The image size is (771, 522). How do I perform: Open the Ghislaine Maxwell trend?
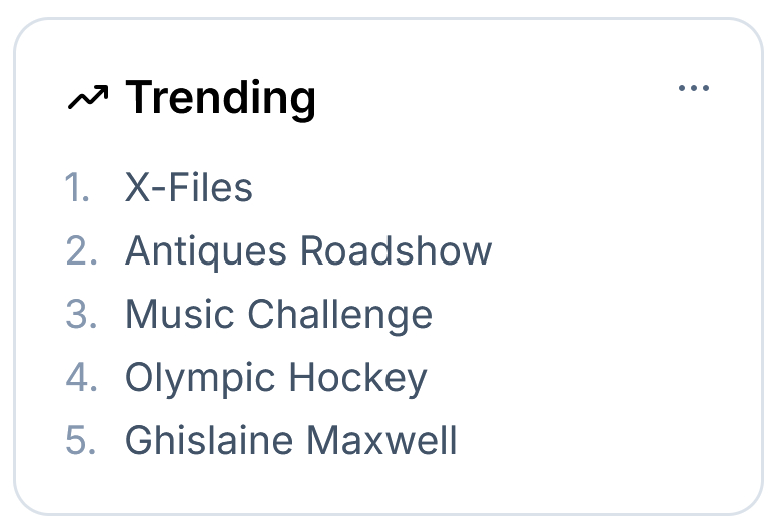coord(291,440)
